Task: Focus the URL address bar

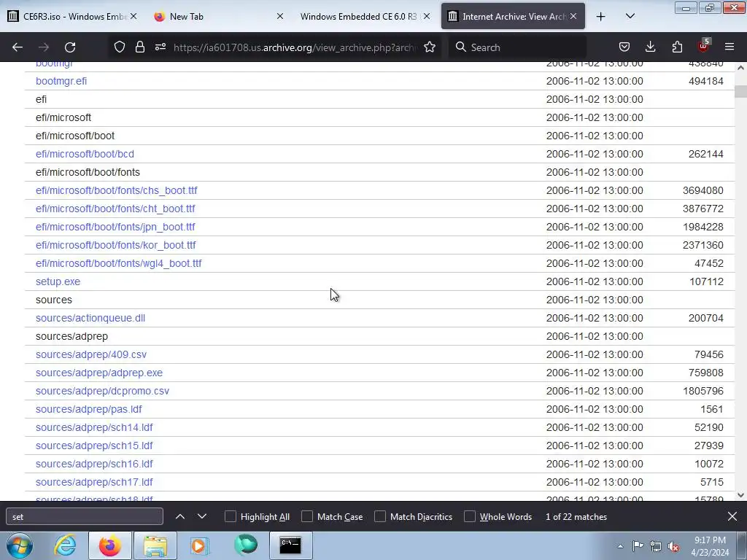Action: [x=295, y=47]
